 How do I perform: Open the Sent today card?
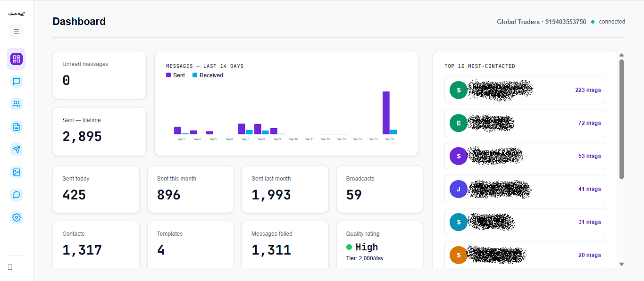pyautogui.click(x=96, y=190)
